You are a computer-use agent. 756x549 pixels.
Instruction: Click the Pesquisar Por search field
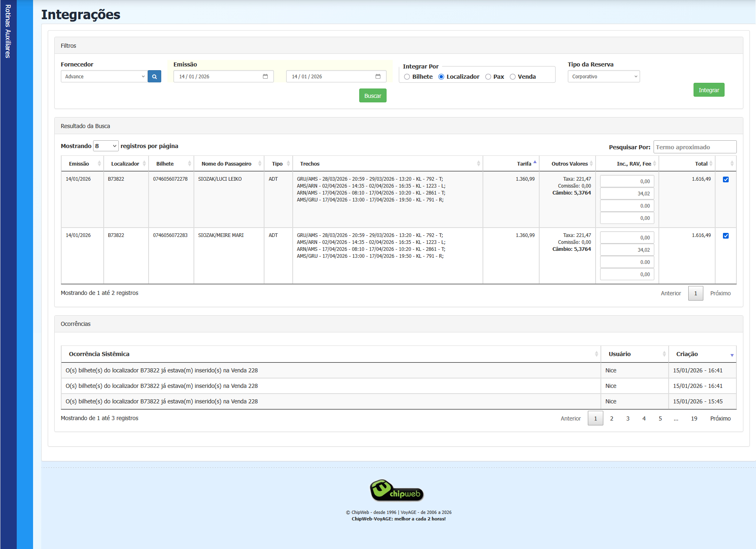[695, 147]
